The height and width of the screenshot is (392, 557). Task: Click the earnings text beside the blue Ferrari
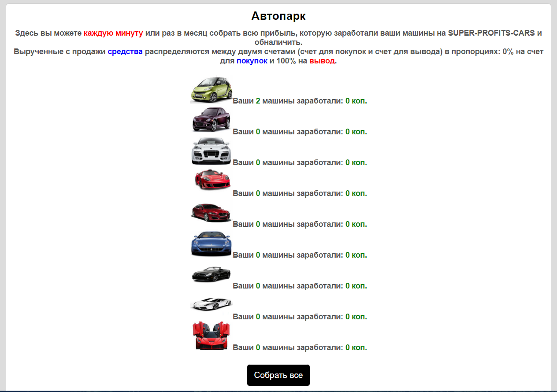coord(300,255)
